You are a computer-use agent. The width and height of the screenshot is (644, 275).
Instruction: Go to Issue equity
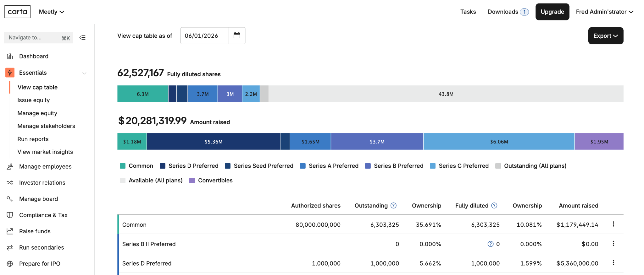coord(34,100)
